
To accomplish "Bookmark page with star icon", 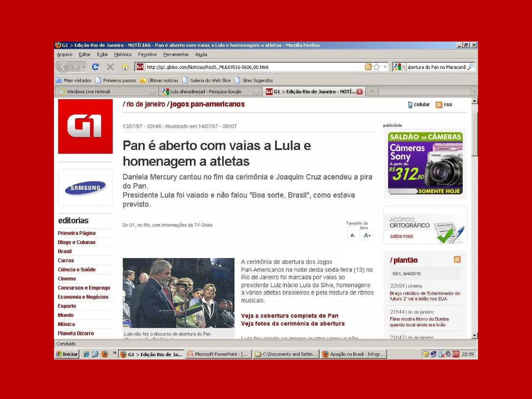I will 376,67.
